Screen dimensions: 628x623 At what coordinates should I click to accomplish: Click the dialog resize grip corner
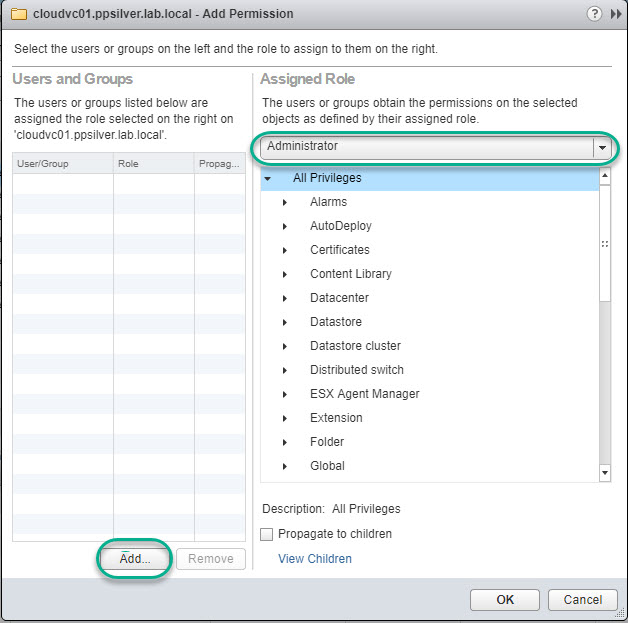(621, 613)
